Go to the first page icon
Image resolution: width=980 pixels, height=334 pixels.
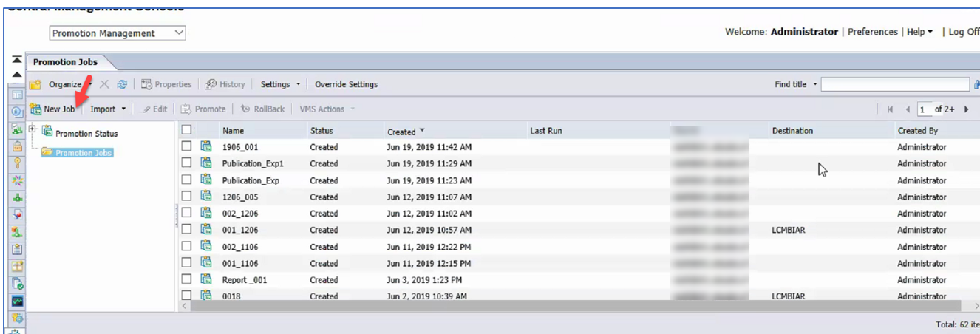891,109
